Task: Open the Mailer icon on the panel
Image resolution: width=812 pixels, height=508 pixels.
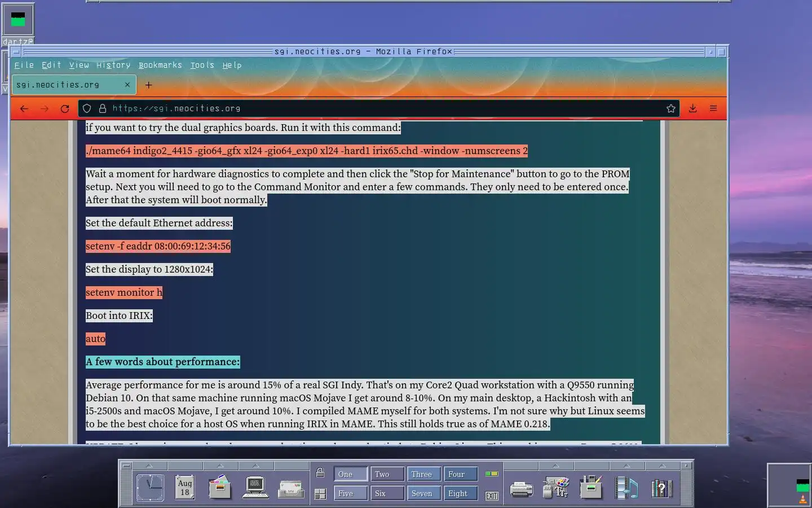Action: (291, 489)
